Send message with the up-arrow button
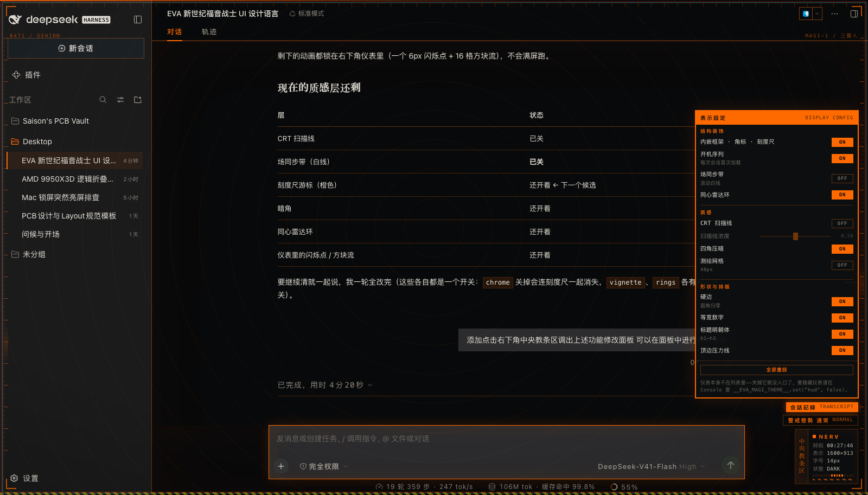 731,465
